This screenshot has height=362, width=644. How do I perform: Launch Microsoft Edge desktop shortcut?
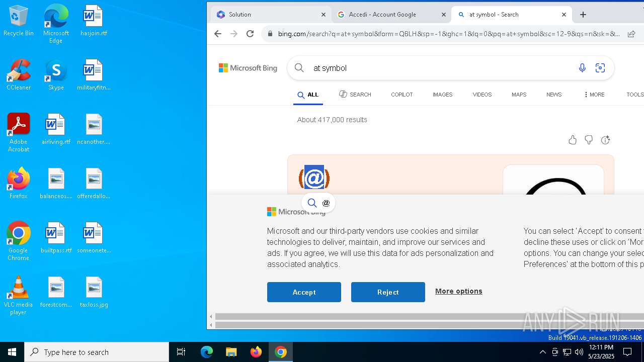[56, 24]
